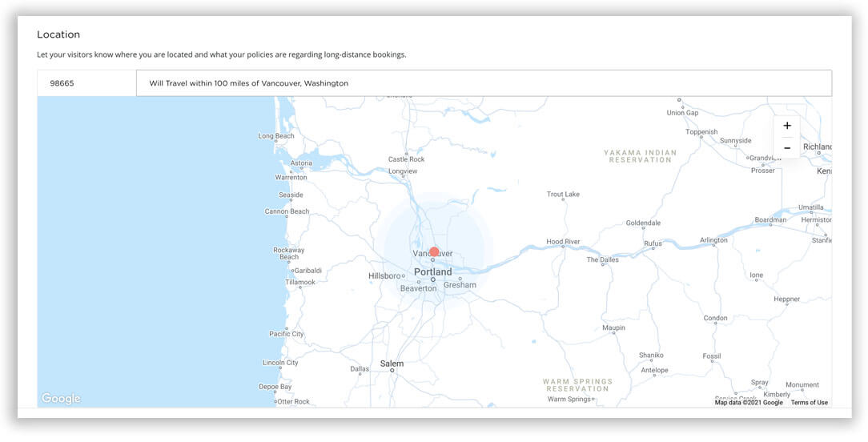Click the Portland city label
This screenshot has height=442, width=868.
click(x=433, y=272)
